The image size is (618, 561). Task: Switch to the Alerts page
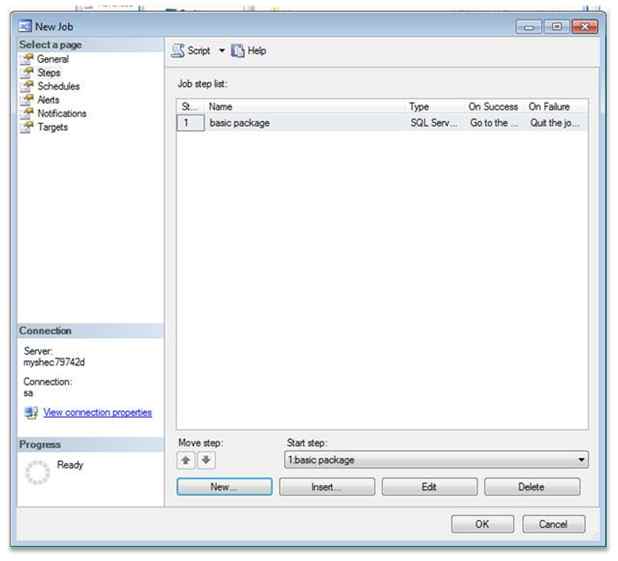point(48,100)
